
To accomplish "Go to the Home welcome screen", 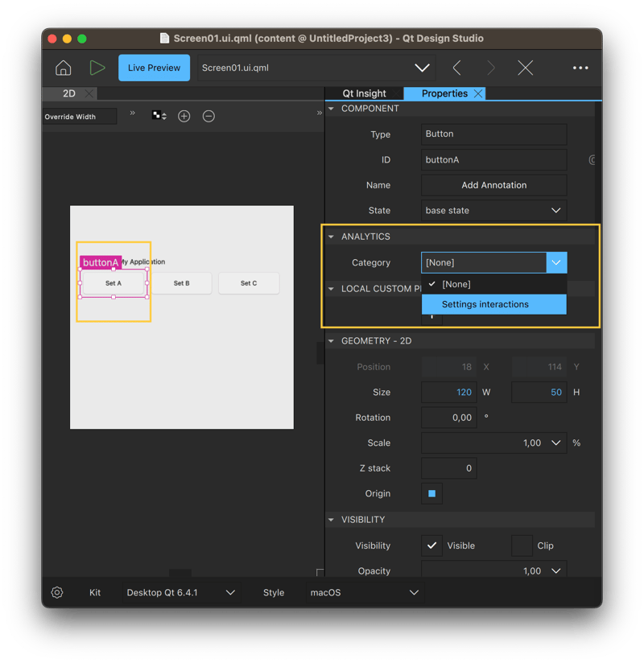I will point(64,68).
